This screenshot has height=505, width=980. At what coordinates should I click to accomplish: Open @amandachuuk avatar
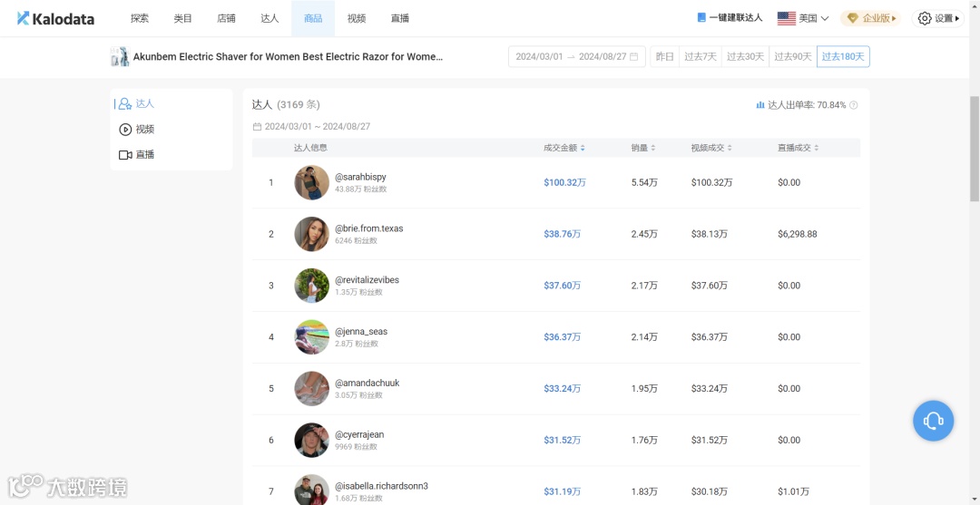pyautogui.click(x=312, y=388)
